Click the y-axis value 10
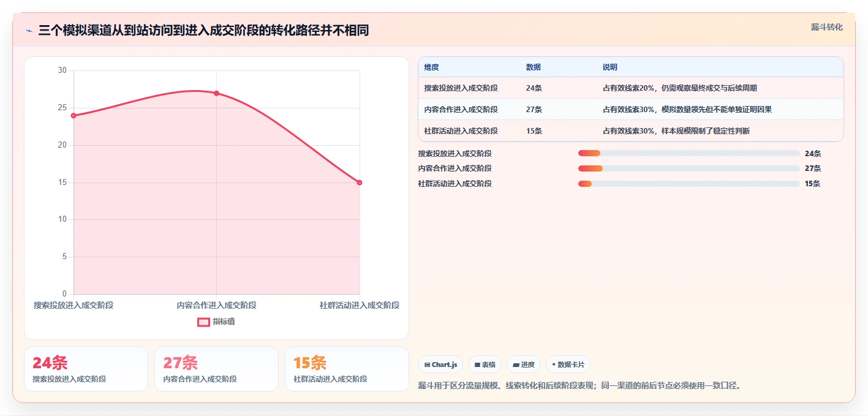 click(62, 219)
